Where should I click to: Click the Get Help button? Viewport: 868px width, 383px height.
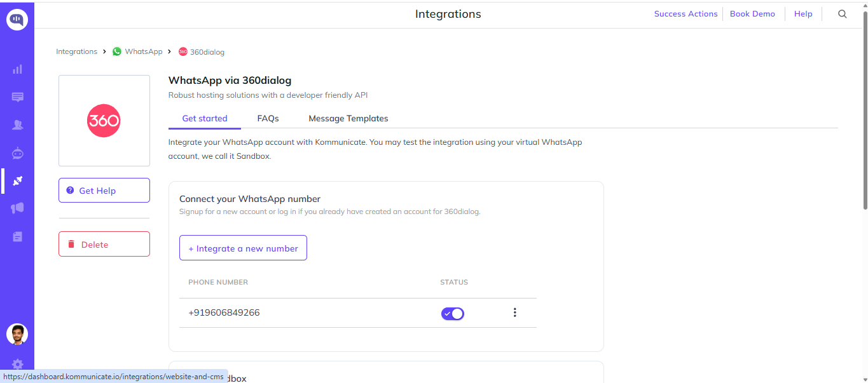pos(104,191)
